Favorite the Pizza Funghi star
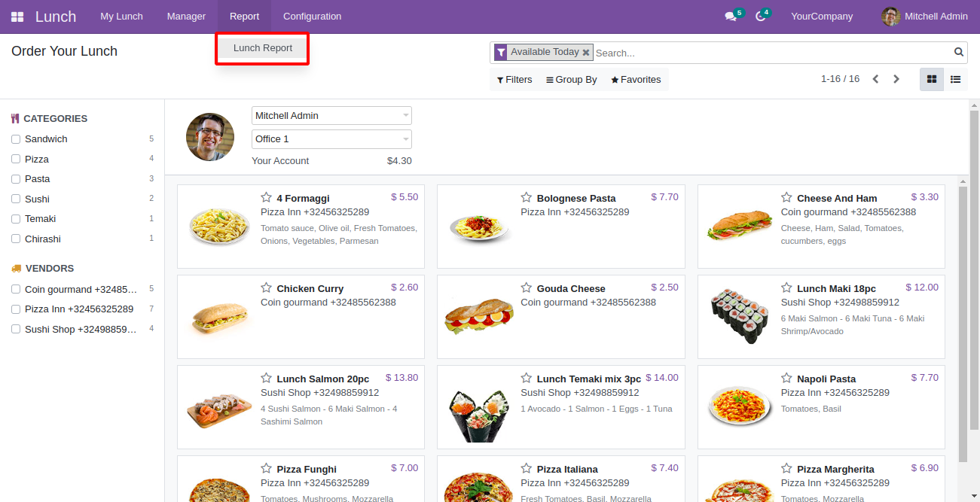 click(267, 468)
